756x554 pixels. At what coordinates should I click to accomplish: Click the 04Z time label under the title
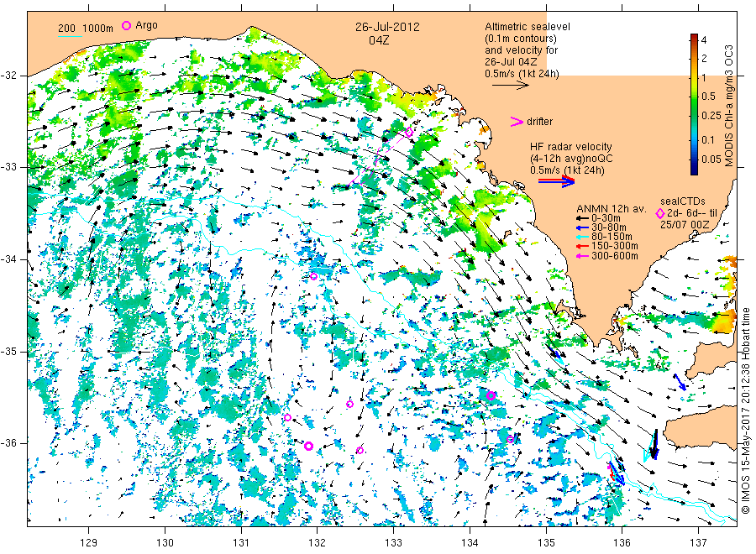tap(379, 40)
